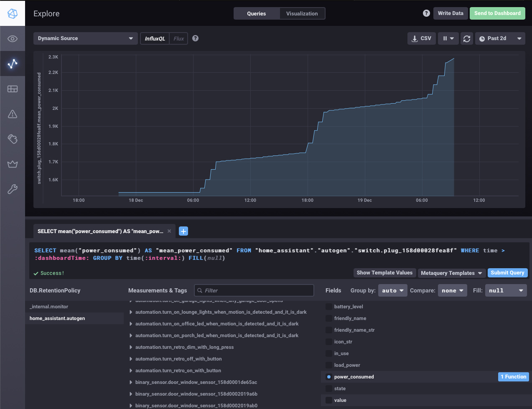Image resolution: width=532 pixels, height=409 pixels.
Task: Open the Compare none dropdown
Action: pos(452,290)
